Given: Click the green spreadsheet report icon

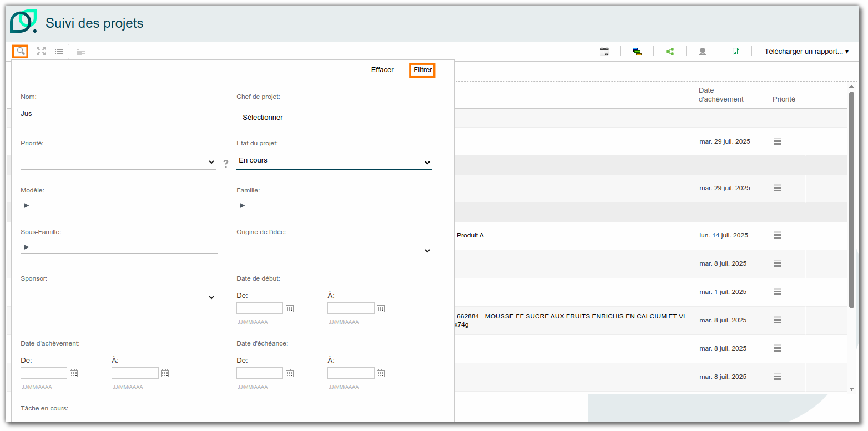Looking at the screenshot, I should coord(735,52).
